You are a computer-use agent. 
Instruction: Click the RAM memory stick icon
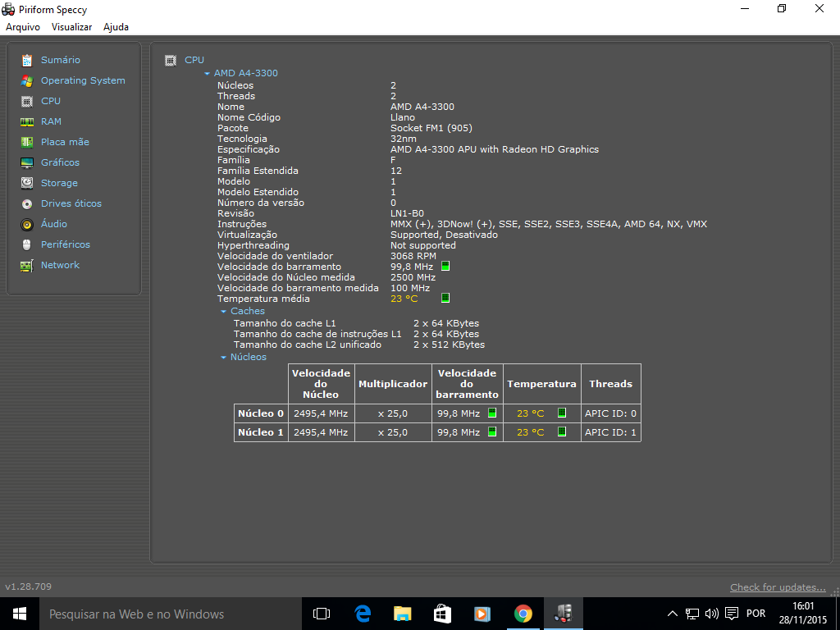[x=27, y=121]
